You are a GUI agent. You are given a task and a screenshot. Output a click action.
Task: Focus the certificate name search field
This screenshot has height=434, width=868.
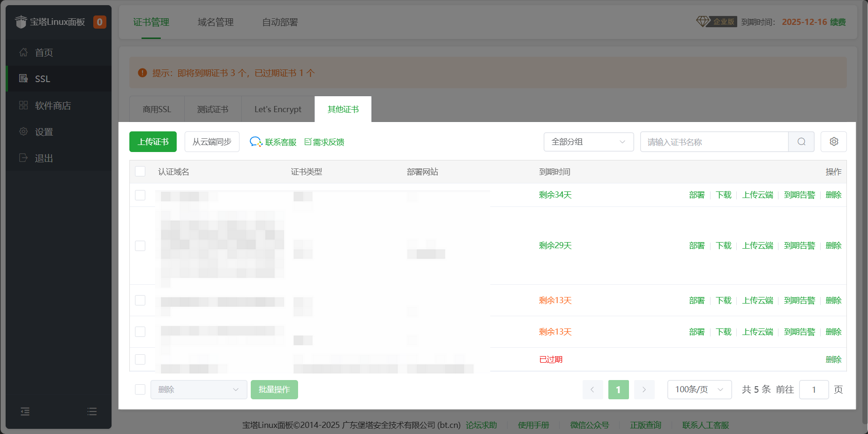(x=714, y=142)
